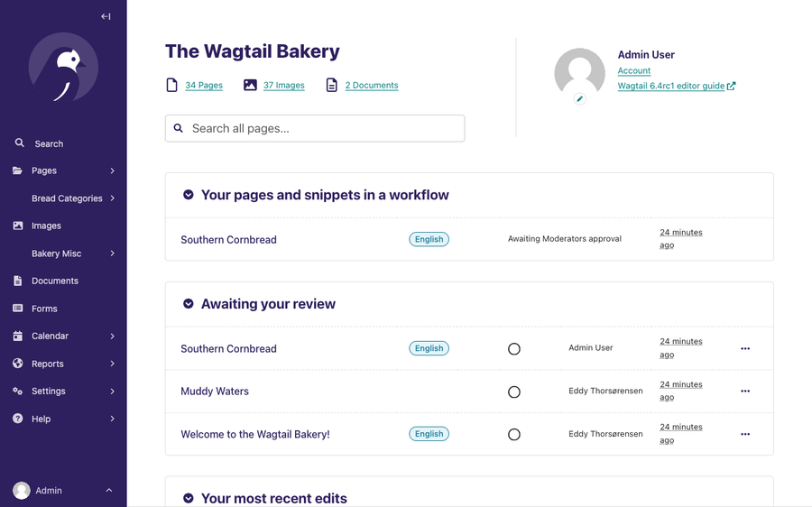Collapse Your pages and snippets in a workflow
This screenshot has width=812, height=507.
point(189,195)
